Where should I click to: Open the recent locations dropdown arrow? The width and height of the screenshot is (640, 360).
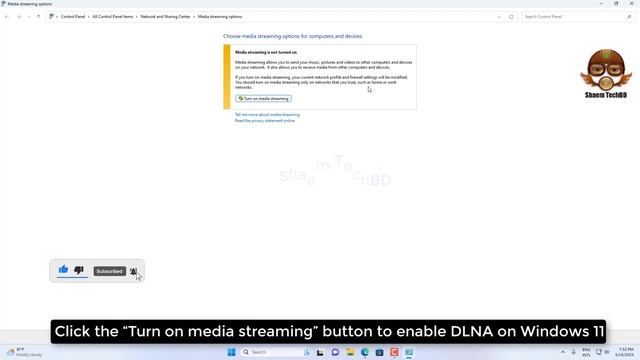click(x=29, y=17)
